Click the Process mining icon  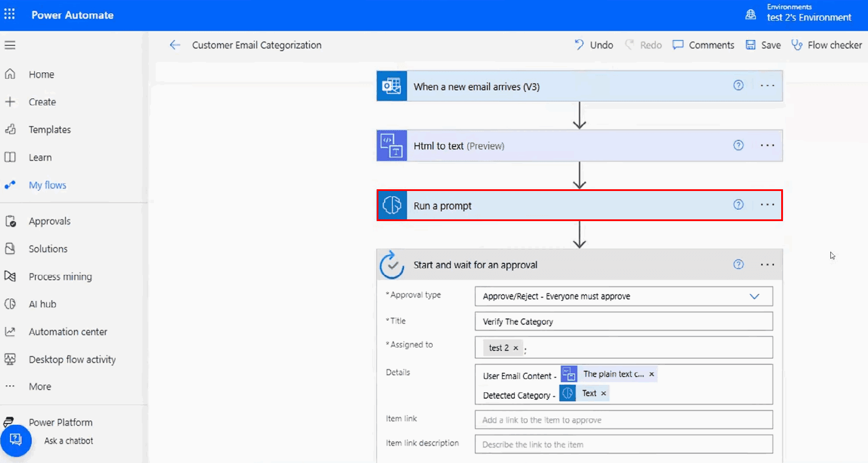[x=10, y=277]
